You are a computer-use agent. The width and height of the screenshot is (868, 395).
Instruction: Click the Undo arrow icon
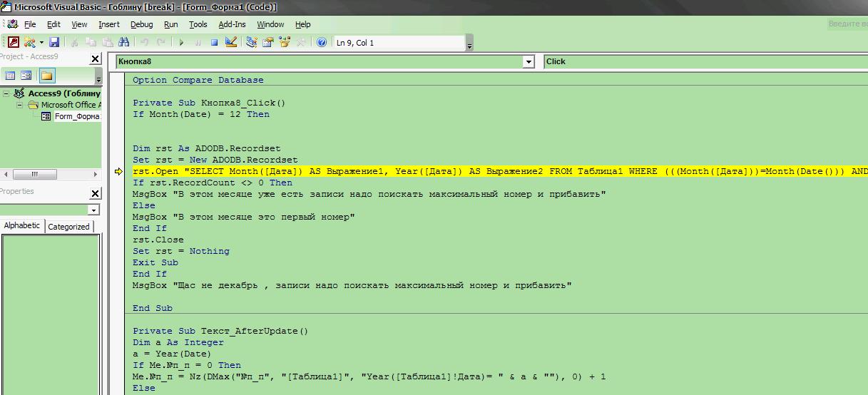point(144,43)
